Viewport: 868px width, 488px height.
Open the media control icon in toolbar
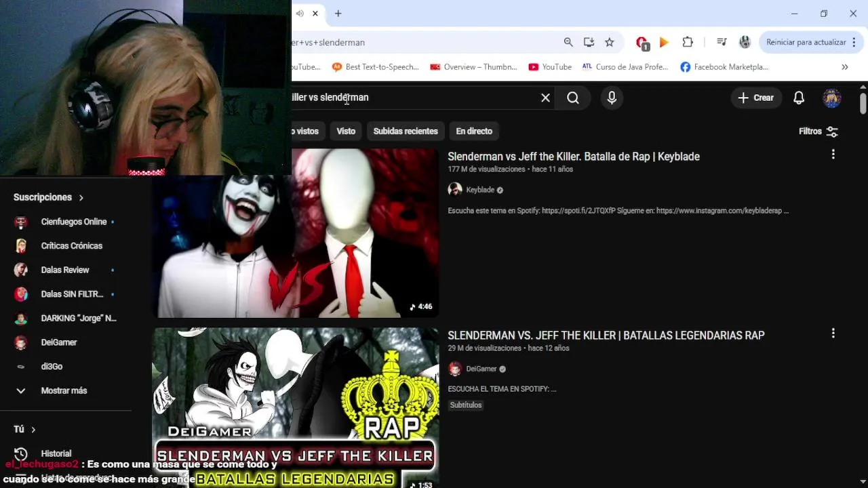pos(722,42)
